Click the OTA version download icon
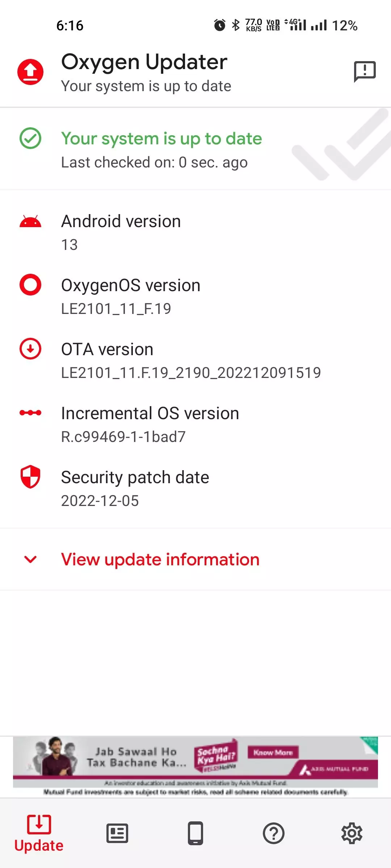391x868 pixels. [x=30, y=349]
